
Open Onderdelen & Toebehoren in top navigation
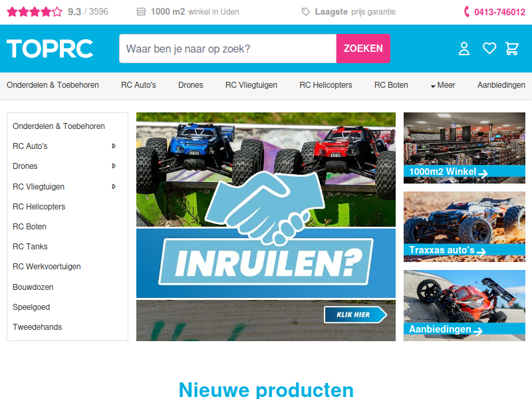53,85
